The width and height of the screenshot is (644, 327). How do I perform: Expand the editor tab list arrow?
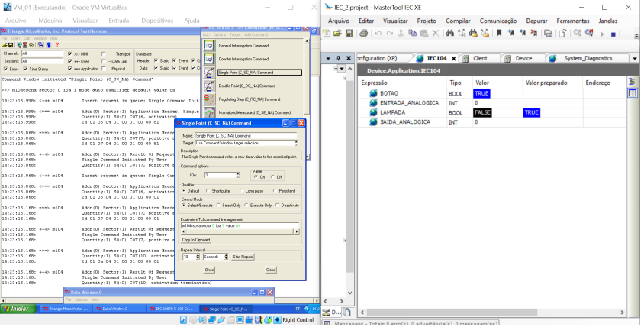(x=633, y=58)
